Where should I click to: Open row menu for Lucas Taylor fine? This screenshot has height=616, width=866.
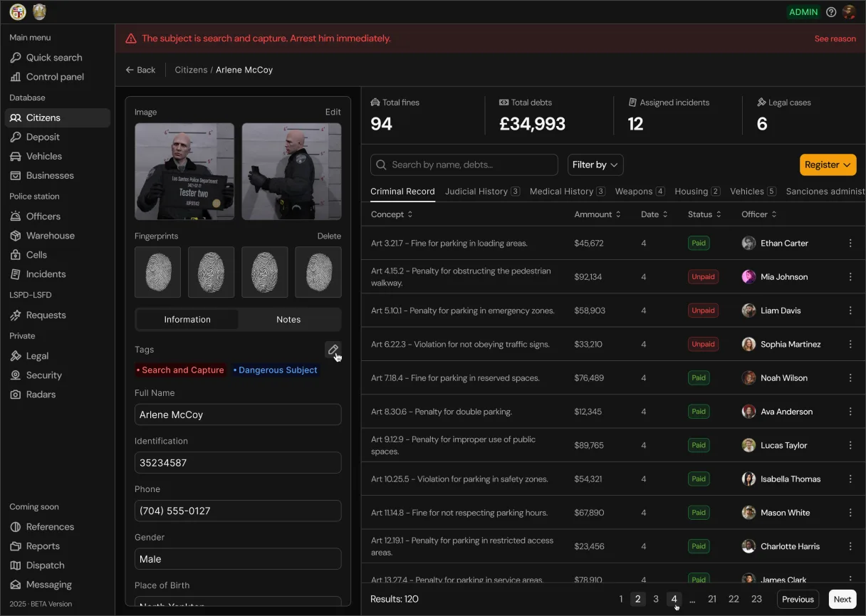[850, 445]
